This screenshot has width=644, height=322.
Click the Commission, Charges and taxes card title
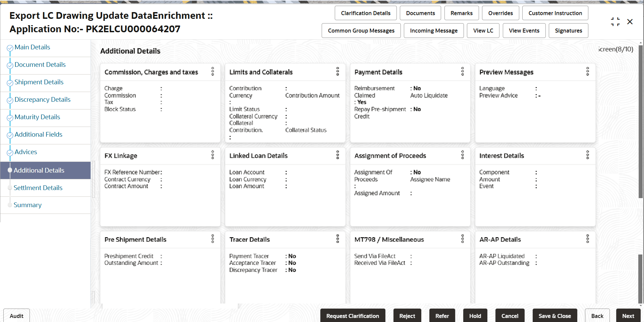pyautogui.click(x=151, y=72)
